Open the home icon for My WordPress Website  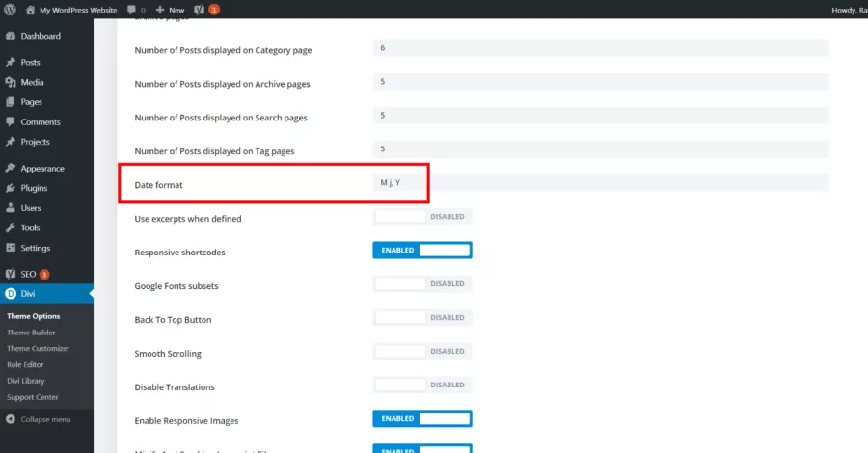pos(30,10)
